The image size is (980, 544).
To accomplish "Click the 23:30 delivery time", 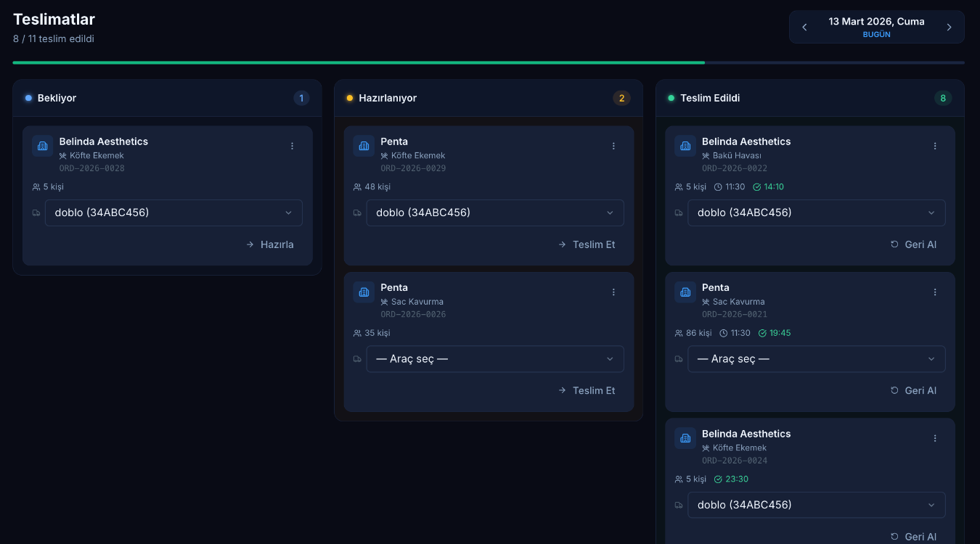I will tap(737, 479).
